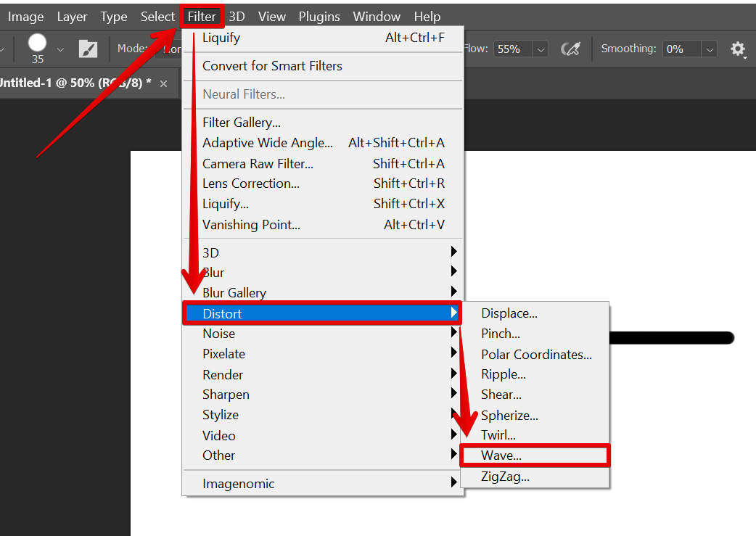The height and width of the screenshot is (536, 756).
Task: Toggle the brush settings panel icon
Action: [88, 49]
